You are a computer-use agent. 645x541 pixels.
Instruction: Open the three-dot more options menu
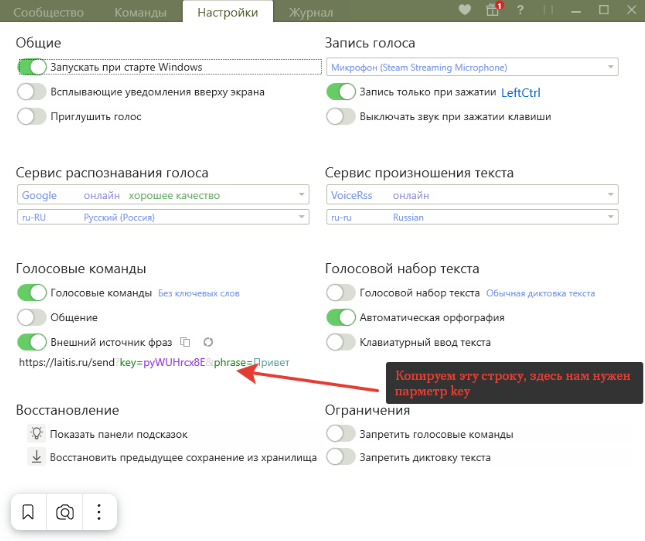[x=99, y=512]
